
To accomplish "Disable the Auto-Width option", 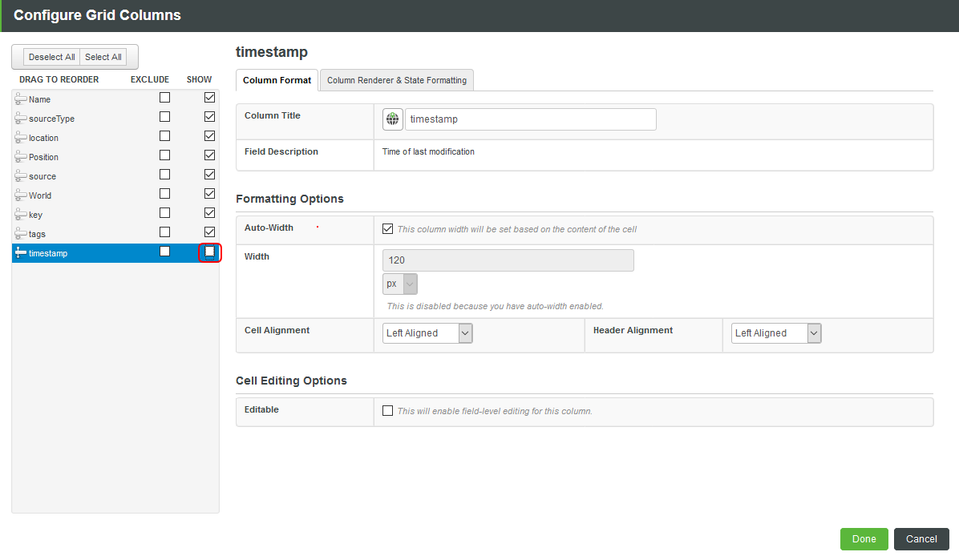I will [387, 228].
